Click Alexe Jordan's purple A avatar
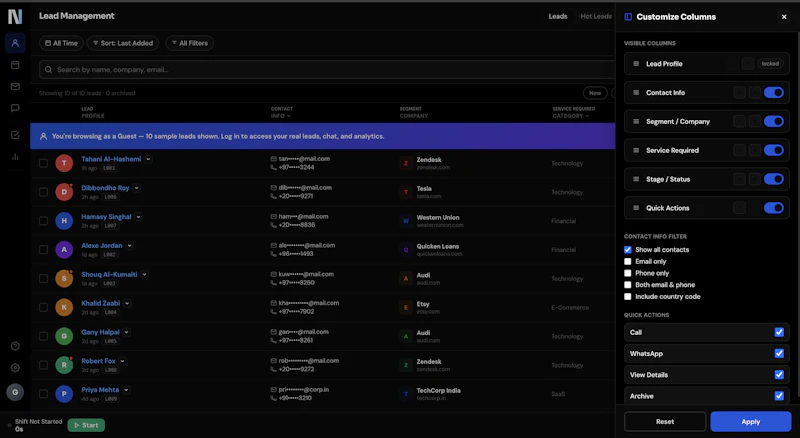The height and width of the screenshot is (438, 800). tap(64, 250)
